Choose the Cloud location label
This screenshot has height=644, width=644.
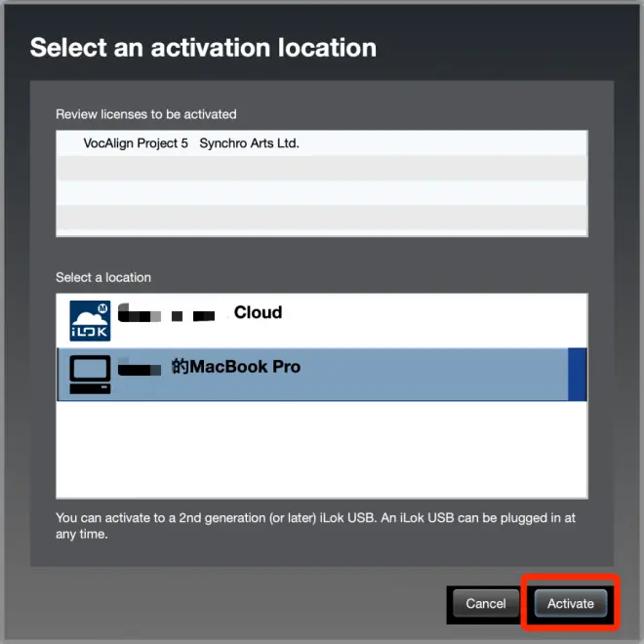point(258,312)
